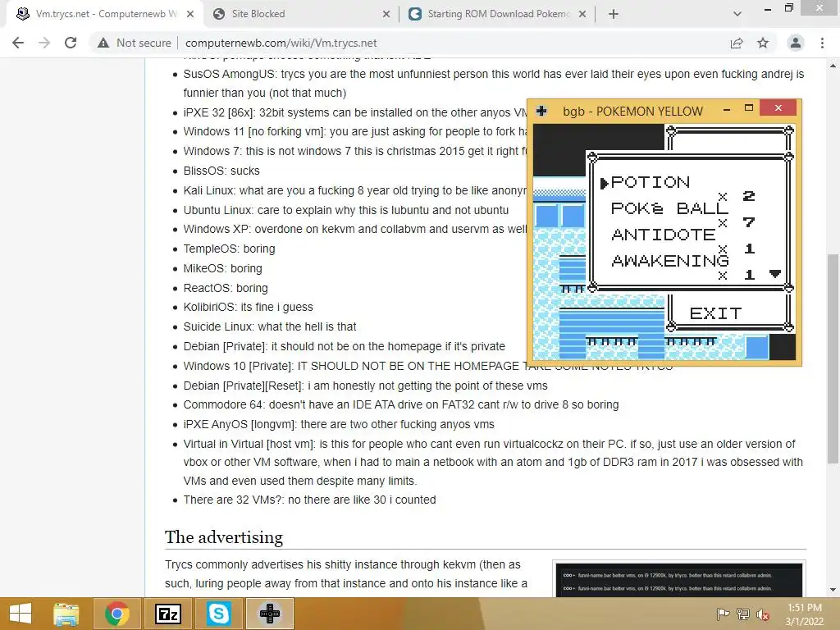Screen dimensions: 840x630
Task: Open Action Center flag tray icon
Action: (x=723, y=614)
